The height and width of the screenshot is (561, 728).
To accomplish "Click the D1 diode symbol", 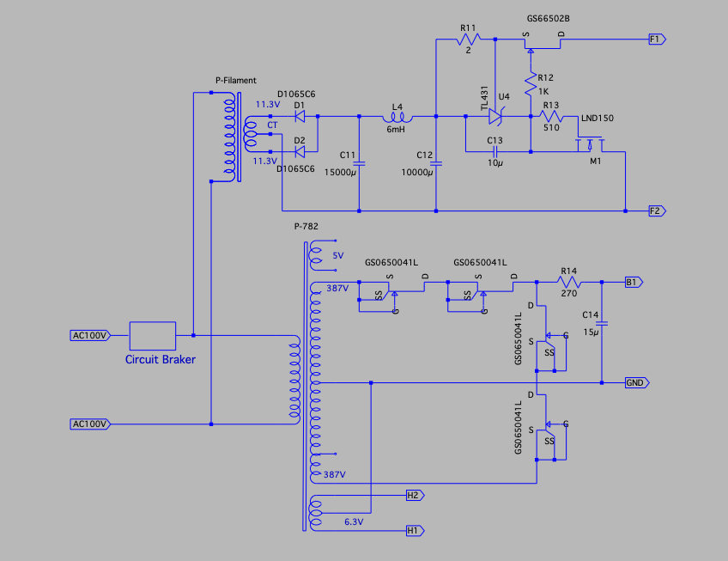I will [x=300, y=116].
